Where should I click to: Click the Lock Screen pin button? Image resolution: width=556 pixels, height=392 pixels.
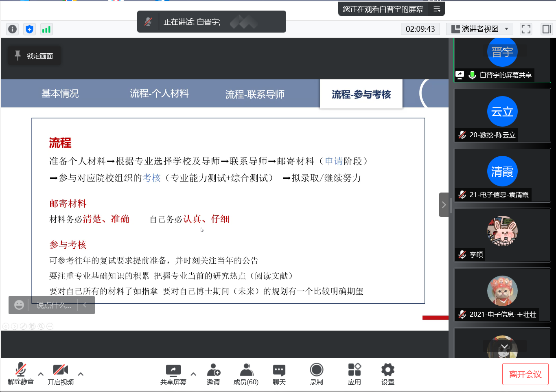(x=35, y=56)
